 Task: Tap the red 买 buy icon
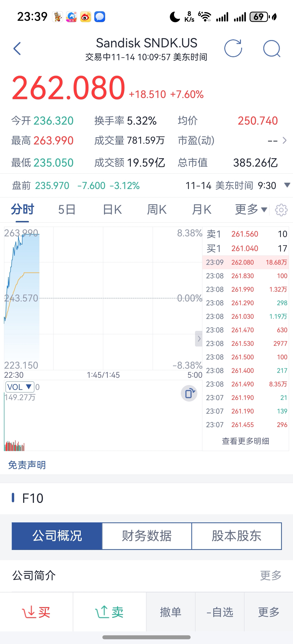point(36,612)
